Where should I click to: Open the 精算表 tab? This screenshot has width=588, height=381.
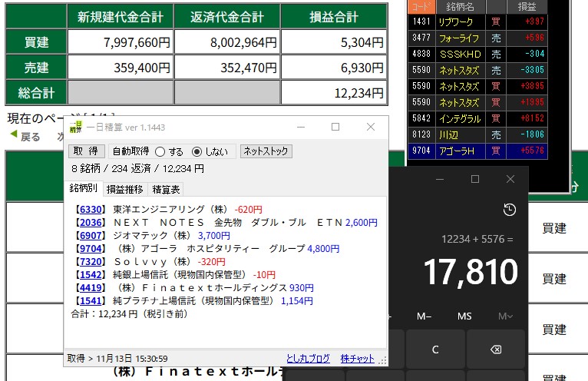click(166, 189)
